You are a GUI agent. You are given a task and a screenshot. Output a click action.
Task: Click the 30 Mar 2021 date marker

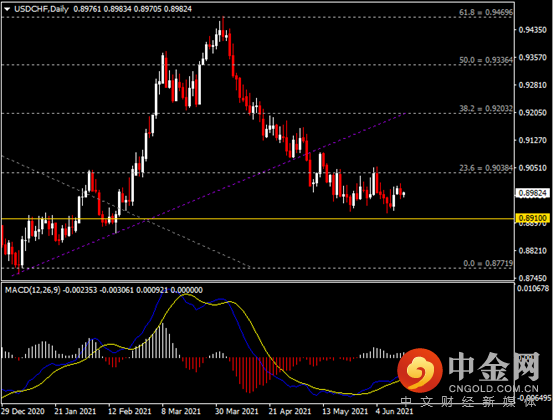236,412
